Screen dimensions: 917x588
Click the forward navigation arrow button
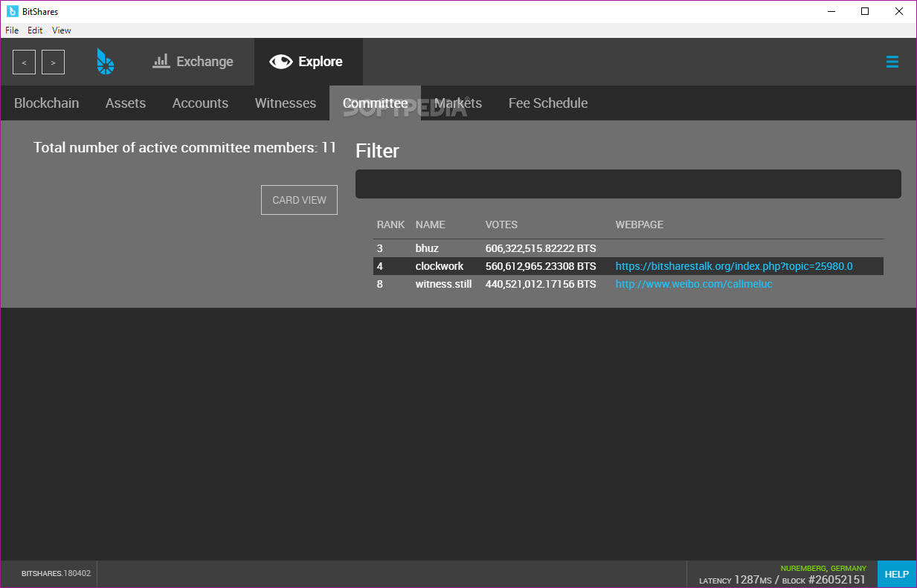[x=53, y=62]
